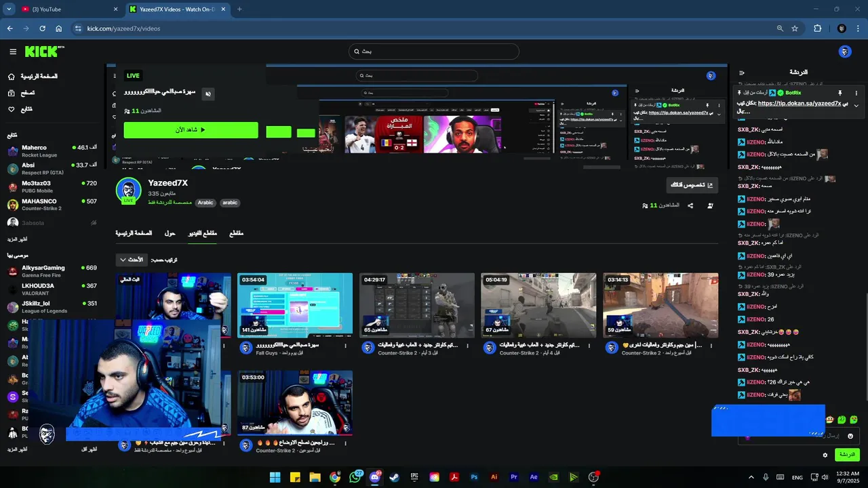Click the pin icon on BotRix message

tap(840, 93)
